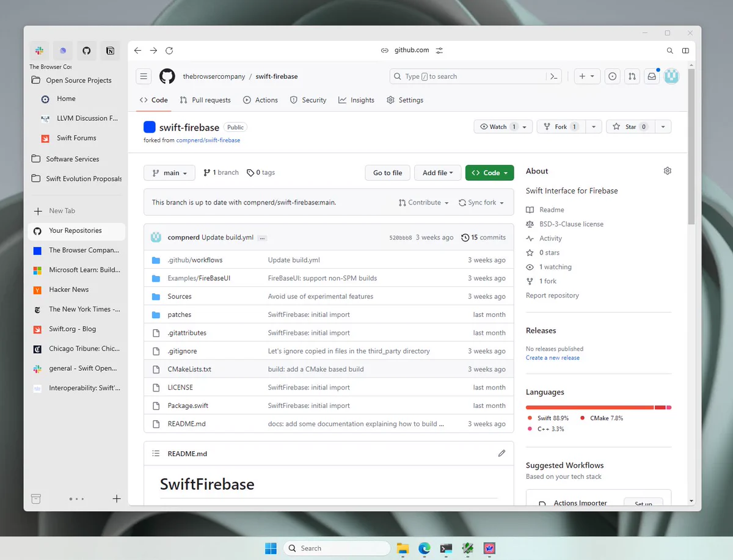The height and width of the screenshot is (560, 733).
Task: Go forward with the browser forward arrow
Action: click(153, 51)
